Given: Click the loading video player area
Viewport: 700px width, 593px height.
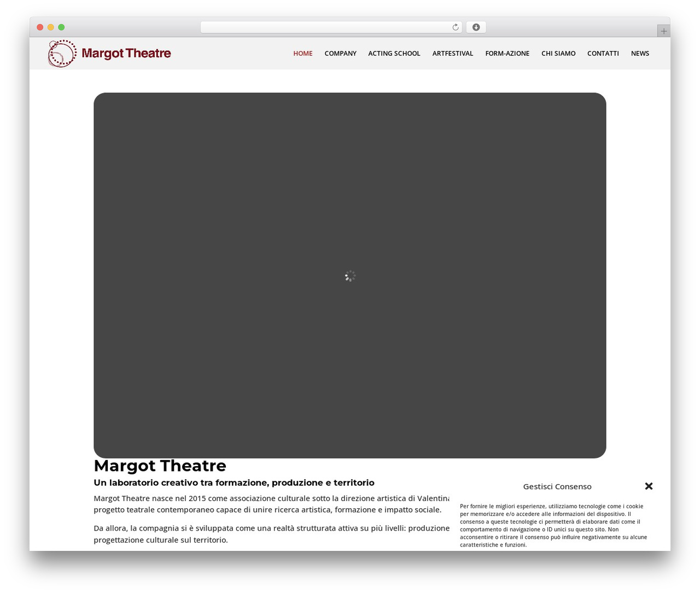Looking at the screenshot, I should point(350,275).
